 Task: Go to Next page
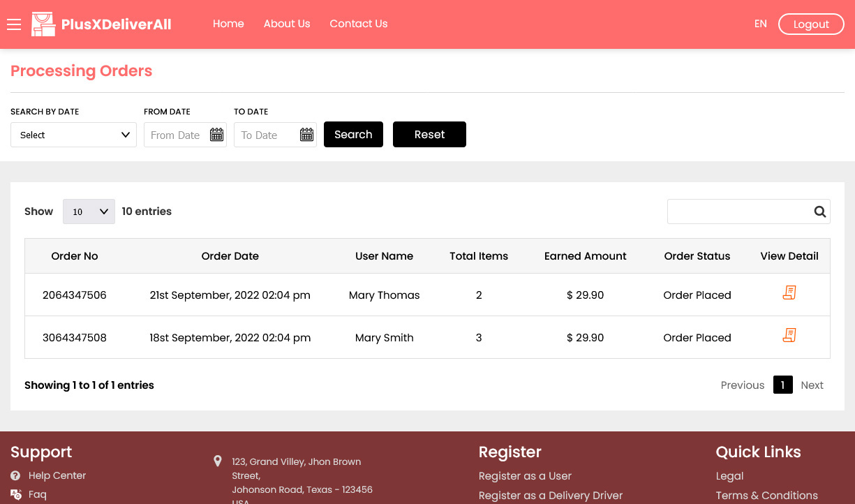(x=812, y=385)
